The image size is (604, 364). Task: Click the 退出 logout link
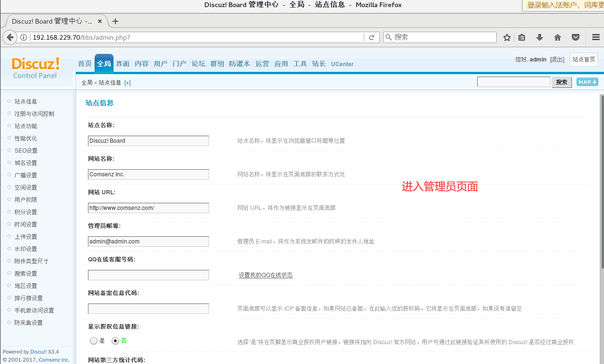pos(557,60)
